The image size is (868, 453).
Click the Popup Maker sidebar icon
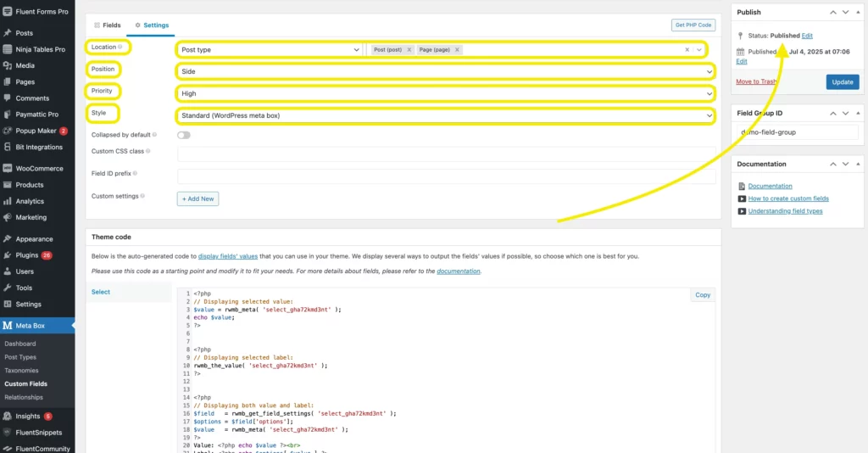pos(7,131)
